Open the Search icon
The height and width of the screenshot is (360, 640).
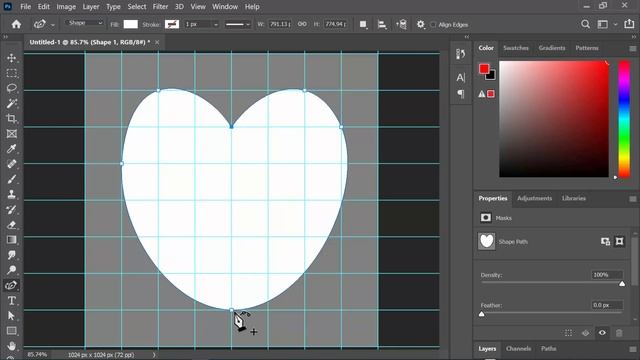585,24
